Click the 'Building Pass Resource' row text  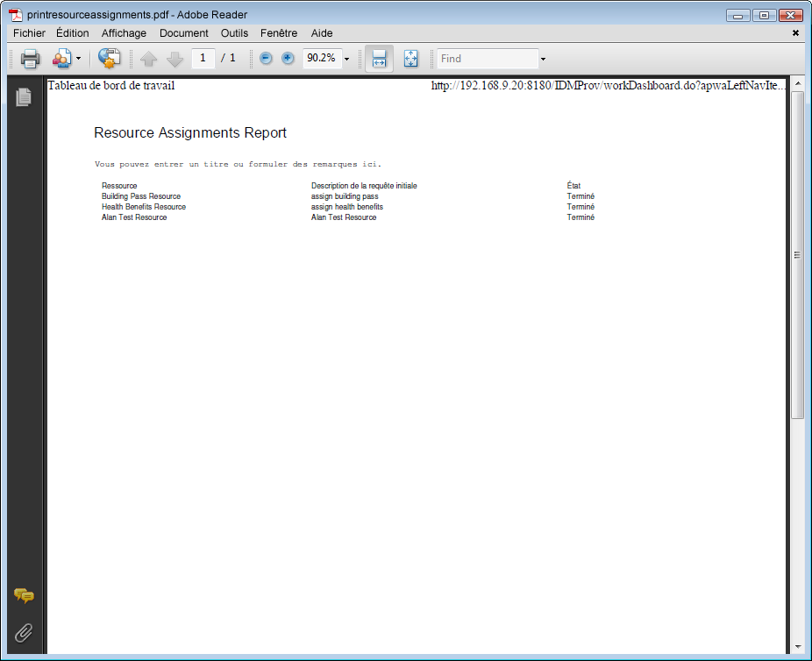141,196
